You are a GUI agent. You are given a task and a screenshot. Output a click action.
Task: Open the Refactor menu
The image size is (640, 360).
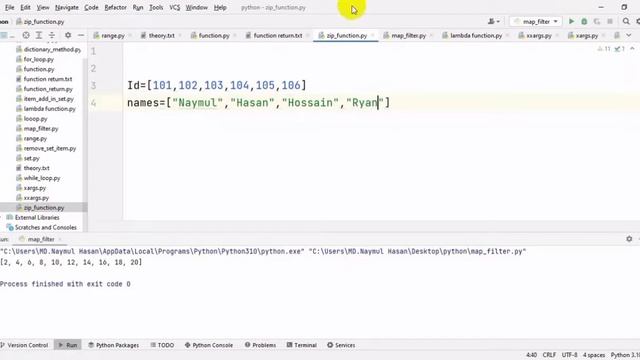[x=116, y=7]
